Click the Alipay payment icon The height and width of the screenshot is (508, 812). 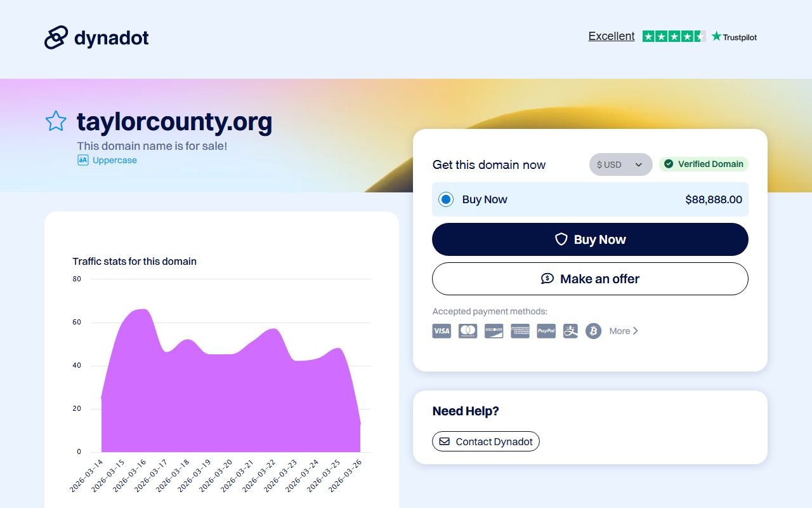tap(570, 331)
